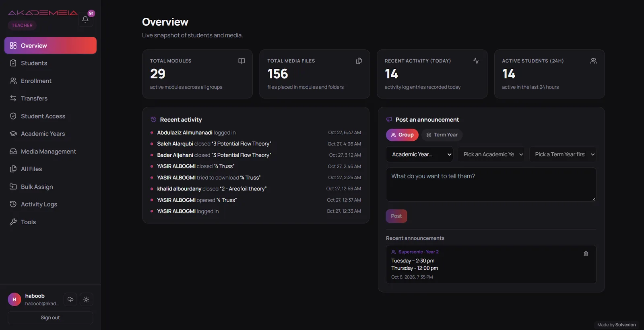This screenshot has width=644, height=330.
Task: Open the Bulk Assign page
Action: (x=50, y=187)
